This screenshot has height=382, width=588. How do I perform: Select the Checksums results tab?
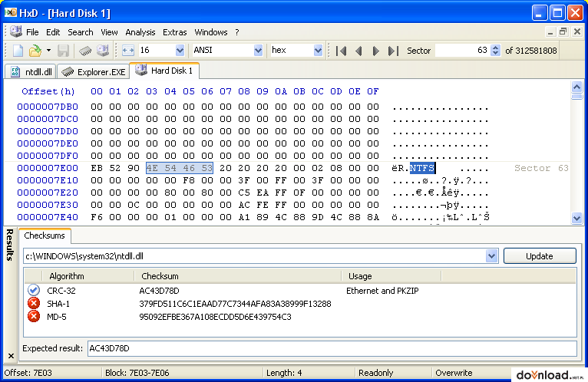45,235
